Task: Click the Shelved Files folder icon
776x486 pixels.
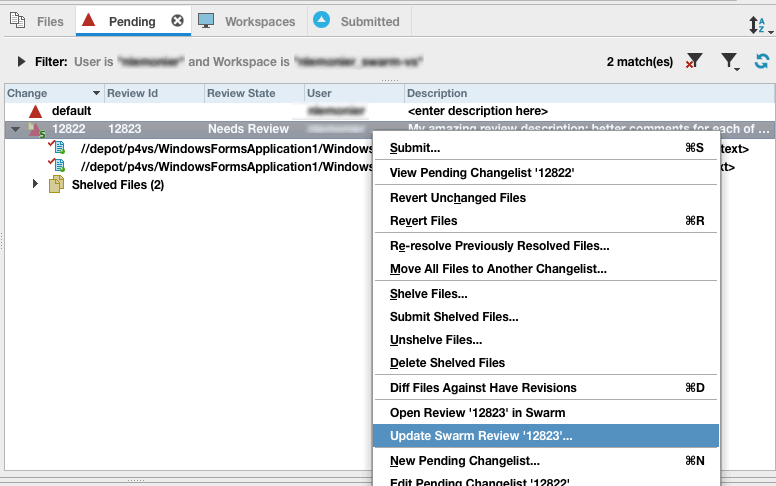Action: pyautogui.click(x=57, y=185)
